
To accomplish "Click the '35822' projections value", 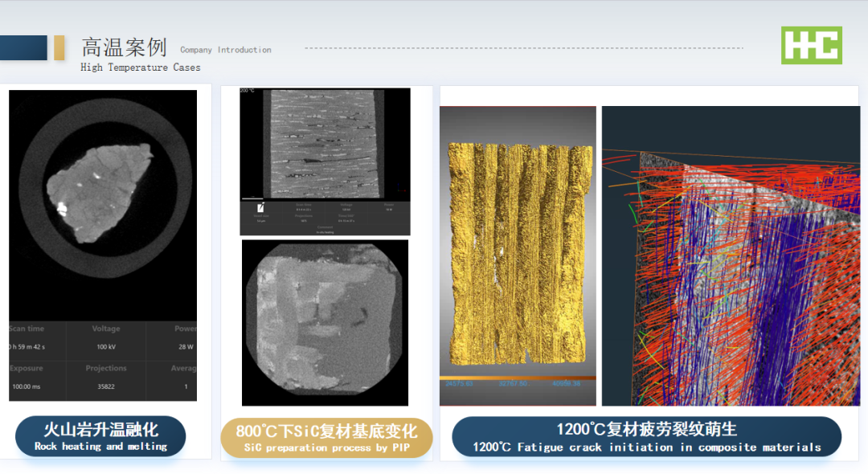I will coord(106,386).
